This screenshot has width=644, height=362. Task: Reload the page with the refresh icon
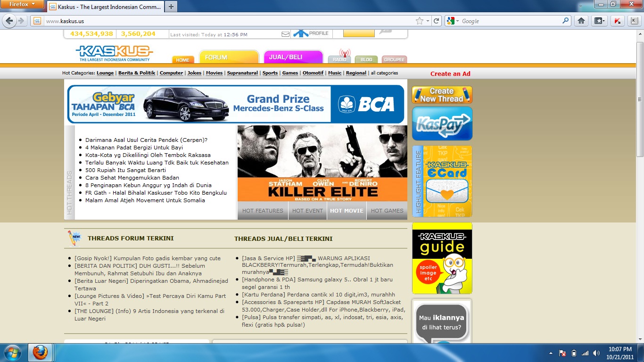pos(437,21)
